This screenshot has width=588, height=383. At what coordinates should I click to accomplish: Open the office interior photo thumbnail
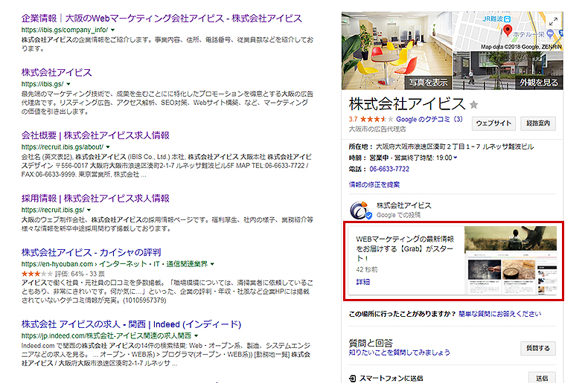point(397,51)
